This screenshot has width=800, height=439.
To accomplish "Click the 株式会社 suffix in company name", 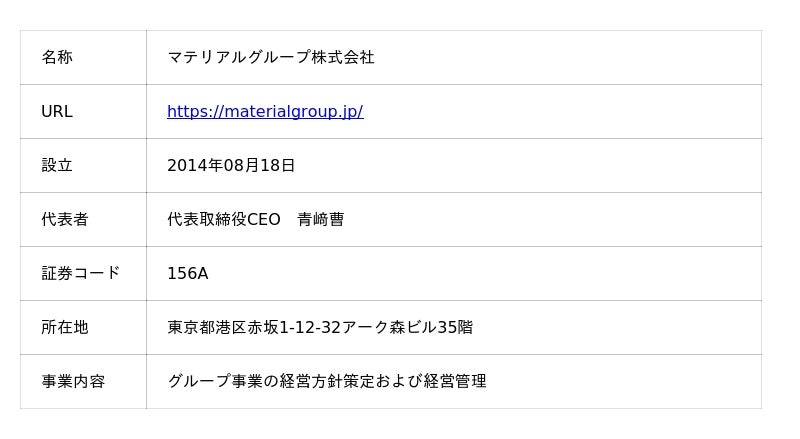I will point(343,58).
